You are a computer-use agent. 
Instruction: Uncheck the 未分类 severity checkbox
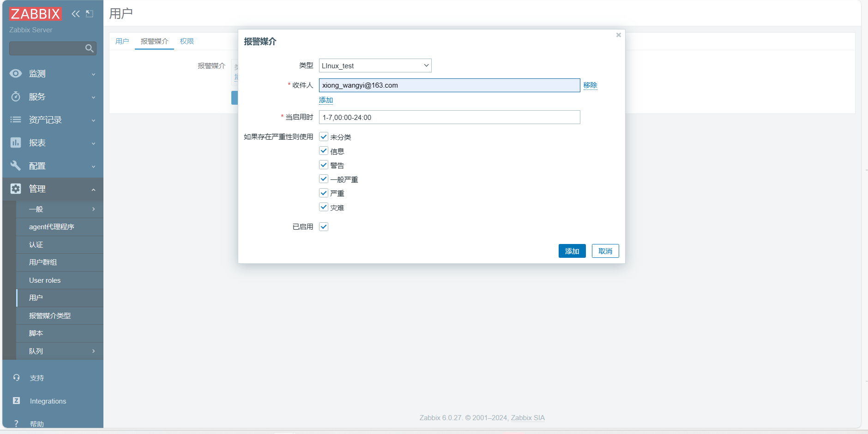click(324, 137)
